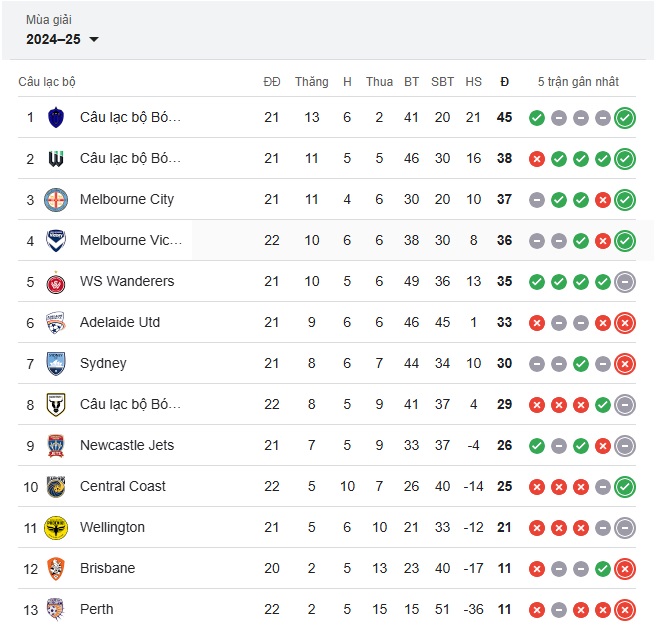Image resolution: width=668 pixels, height=641 pixels.
Task: Click the Melbourne Victory club crest
Action: pyautogui.click(x=56, y=241)
